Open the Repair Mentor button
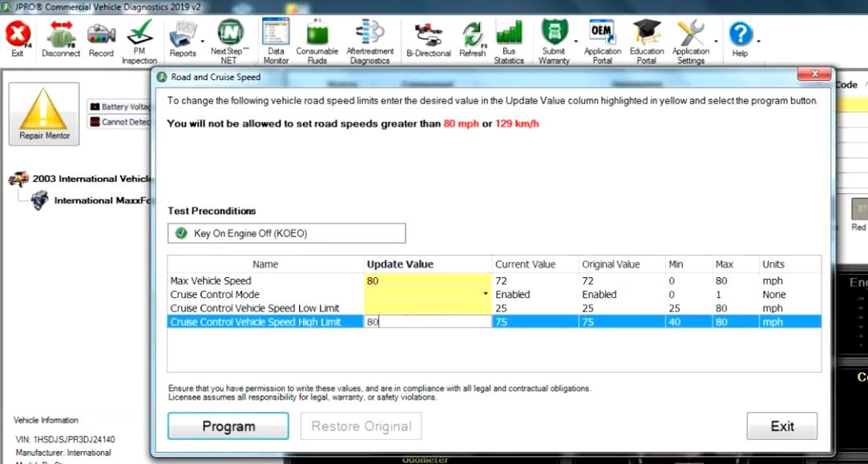Image resolution: width=868 pixels, height=464 pixels. [44, 115]
